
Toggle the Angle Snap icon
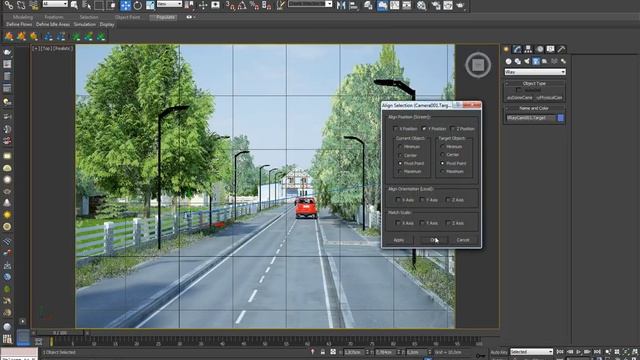point(242,5)
